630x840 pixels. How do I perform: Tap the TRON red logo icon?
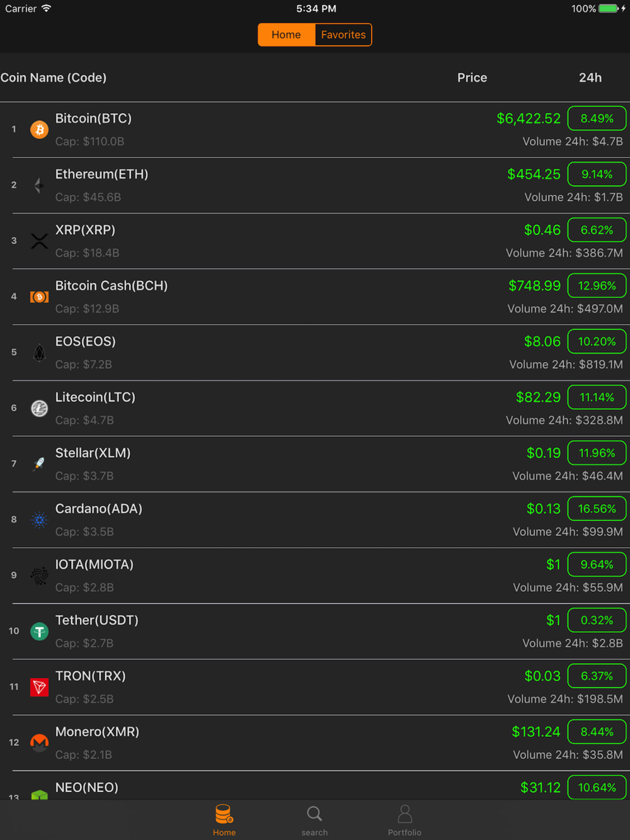tap(39, 687)
